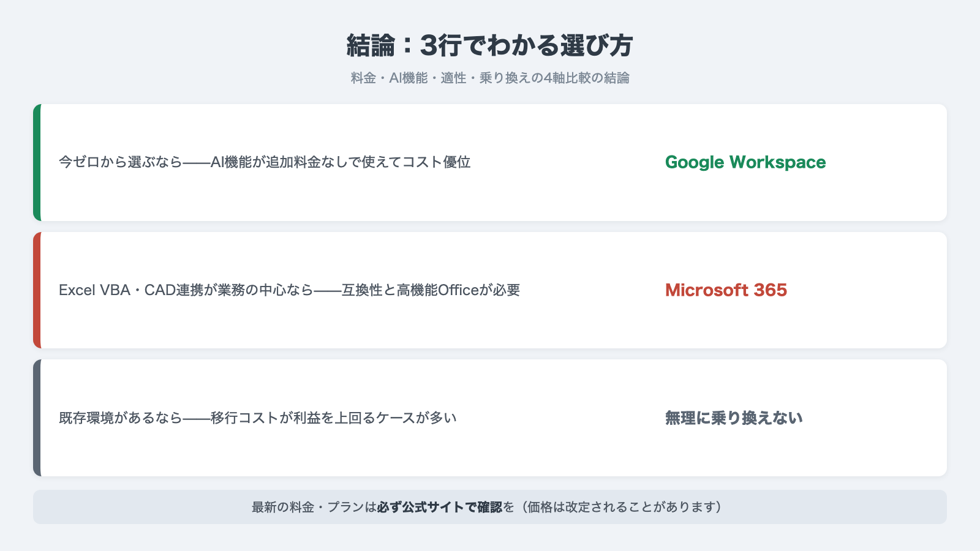The image size is (980, 551).
Task: Select the Excel VBA・CAD連携 description text
Action: point(289,290)
